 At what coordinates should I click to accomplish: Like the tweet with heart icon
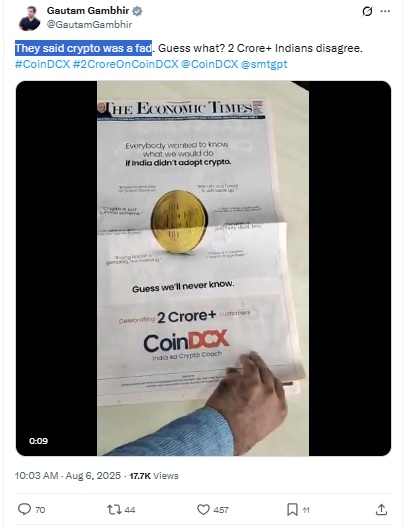203,509
